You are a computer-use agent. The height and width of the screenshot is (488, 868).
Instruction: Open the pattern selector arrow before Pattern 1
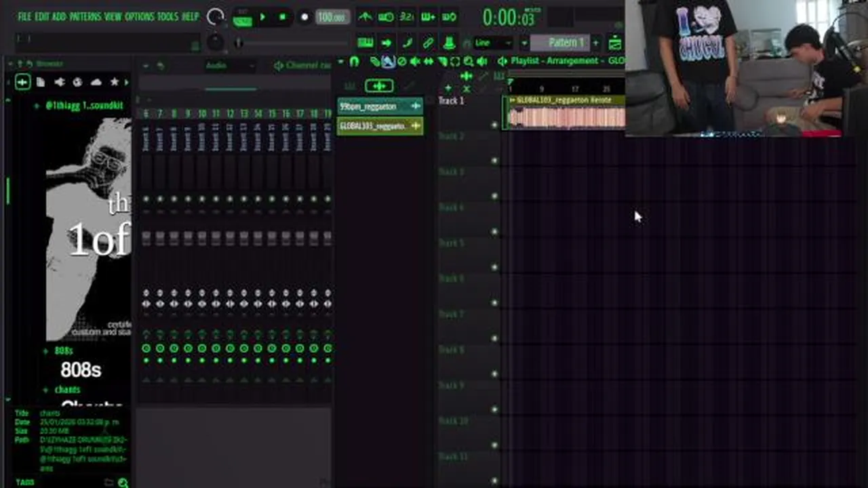pyautogui.click(x=524, y=43)
